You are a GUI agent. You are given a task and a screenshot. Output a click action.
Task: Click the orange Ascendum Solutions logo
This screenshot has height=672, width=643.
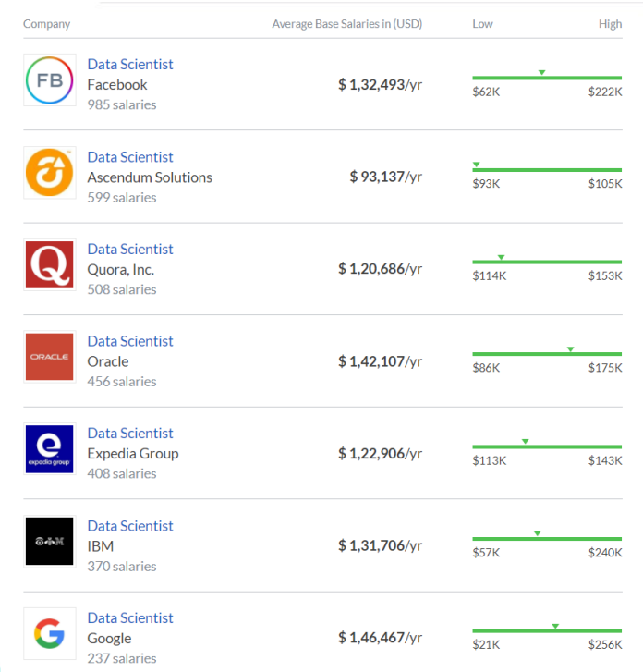[50, 172]
